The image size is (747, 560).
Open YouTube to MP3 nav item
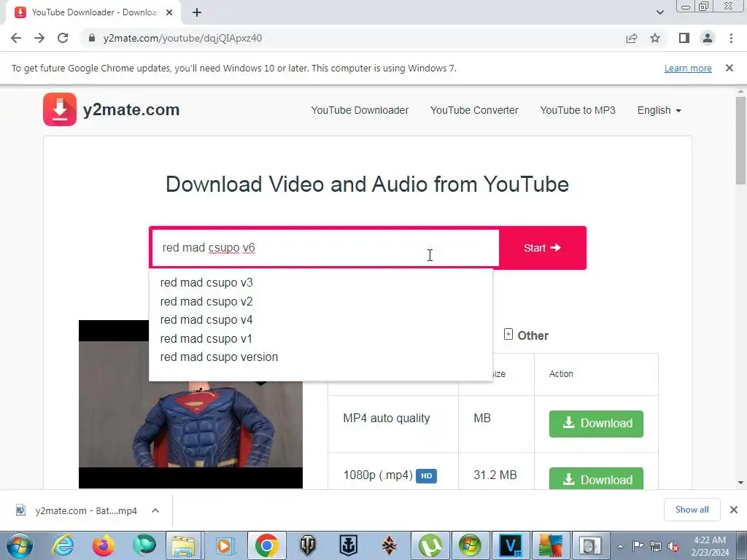tap(578, 110)
